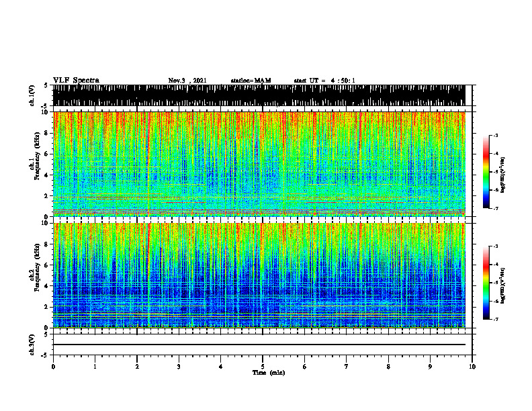The image size is (532, 411).
Task: Click the '-3' value on ch.1 color bar
Action: coord(495,136)
